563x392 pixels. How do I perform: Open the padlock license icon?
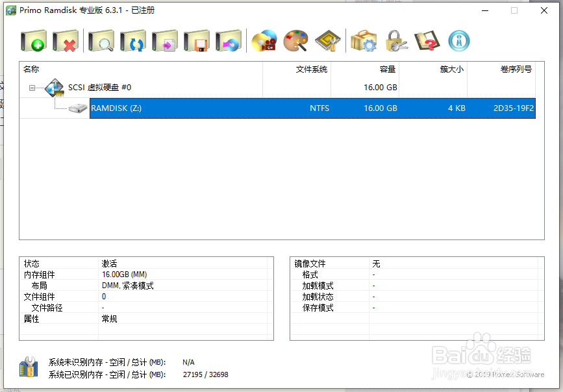tap(395, 41)
